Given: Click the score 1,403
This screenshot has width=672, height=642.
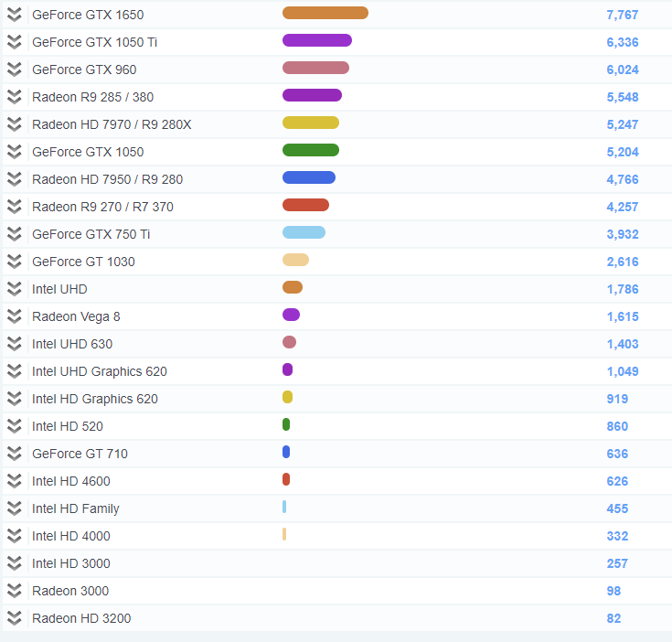Looking at the screenshot, I should 623,344.
